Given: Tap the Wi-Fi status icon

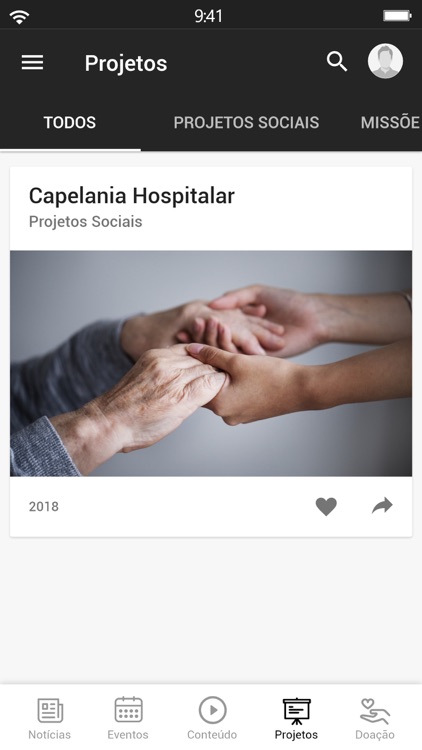Looking at the screenshot, I should (19, 17).
